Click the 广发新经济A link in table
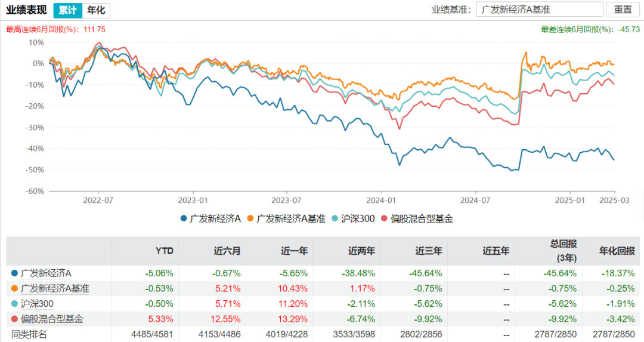The width and height of the screenshot is (644, 342). point(45,273)
